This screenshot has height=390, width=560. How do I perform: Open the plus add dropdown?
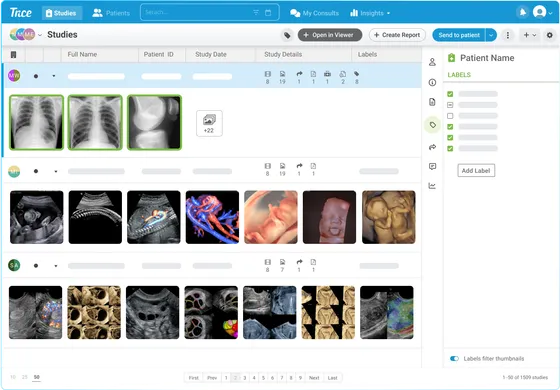(530, 35)
